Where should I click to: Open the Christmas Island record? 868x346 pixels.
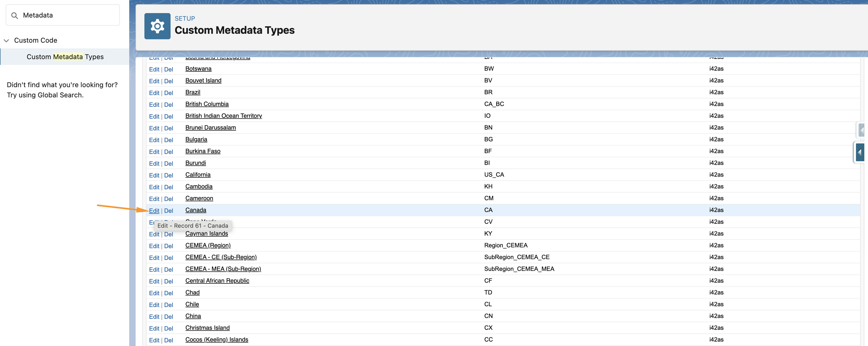[207, 327]
